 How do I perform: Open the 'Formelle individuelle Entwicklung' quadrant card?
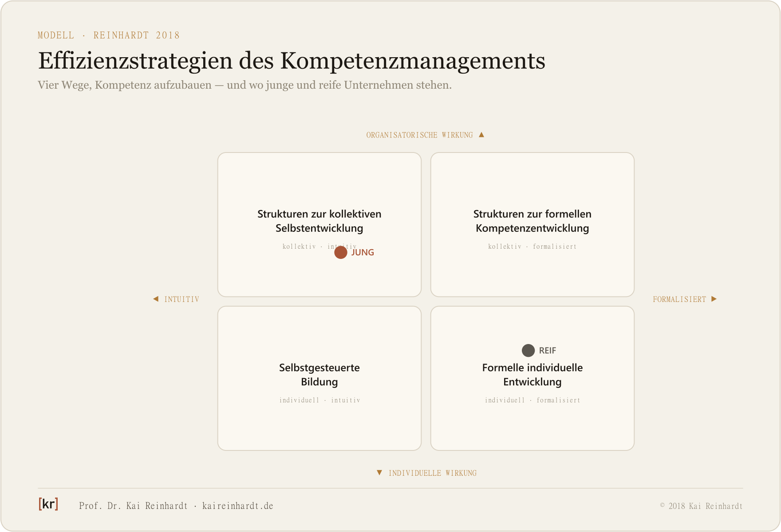tap(532, 378)
